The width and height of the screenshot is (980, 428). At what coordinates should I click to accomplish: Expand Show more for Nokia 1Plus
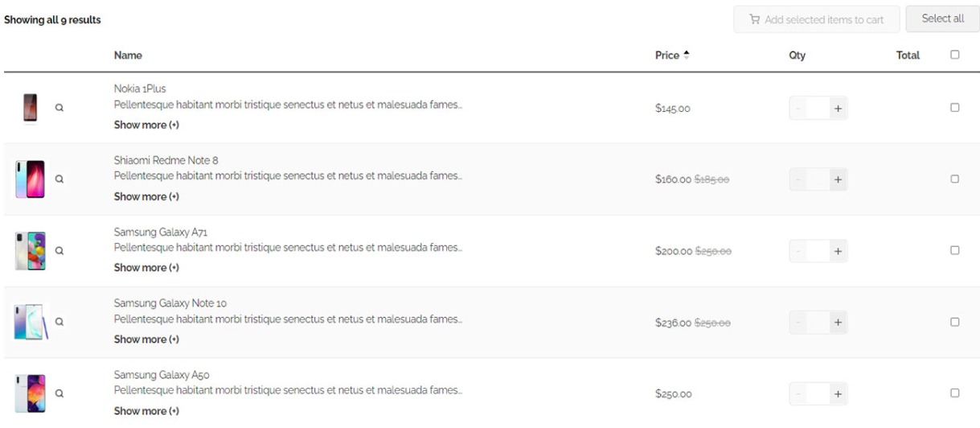[x=146, y=126]
